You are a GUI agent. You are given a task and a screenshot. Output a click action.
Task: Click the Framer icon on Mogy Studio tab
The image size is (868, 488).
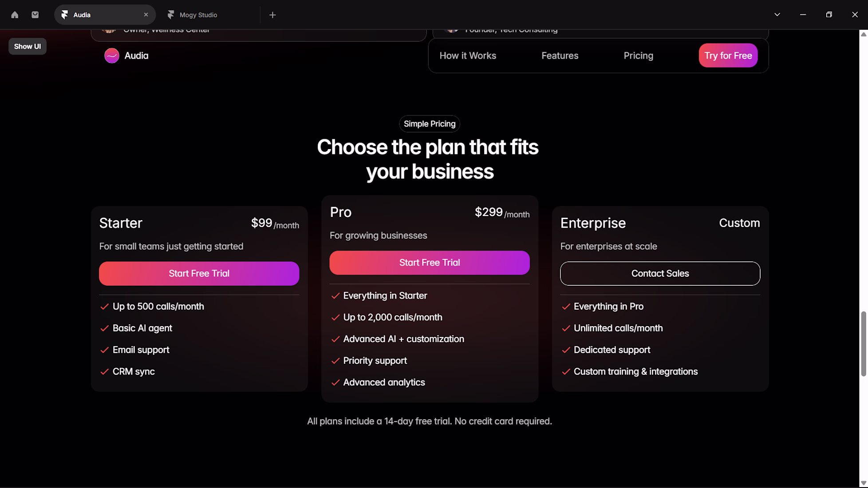(x=171, y=15)
